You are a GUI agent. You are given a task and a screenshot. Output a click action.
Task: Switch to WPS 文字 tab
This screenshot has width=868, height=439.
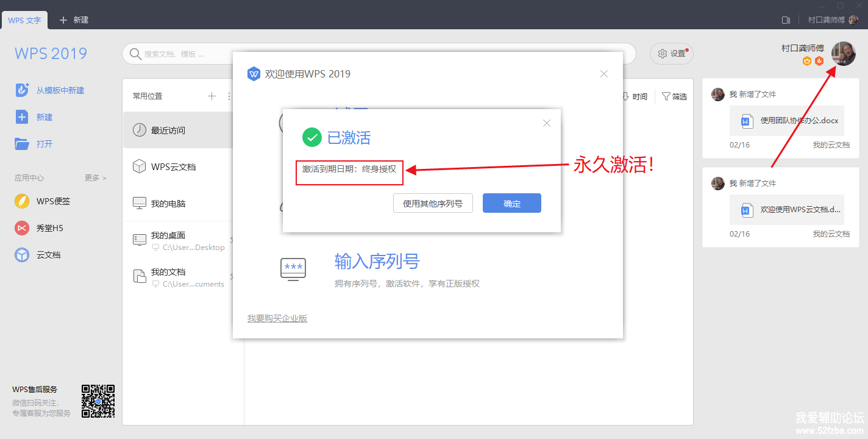click(24, 20)
